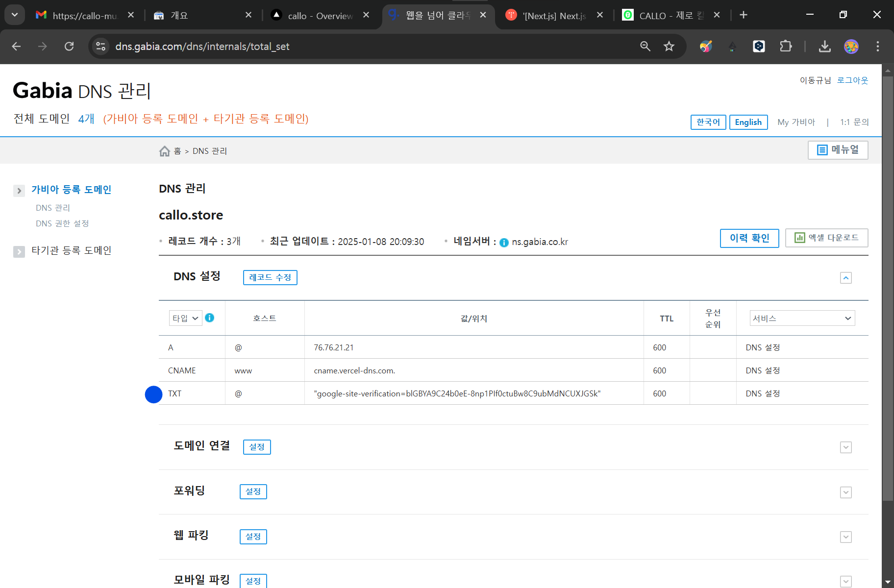Click the 로그아웃 link
The width and height of the screenshot is (894, 588).
pyautogui.click(x=852, y=80)
